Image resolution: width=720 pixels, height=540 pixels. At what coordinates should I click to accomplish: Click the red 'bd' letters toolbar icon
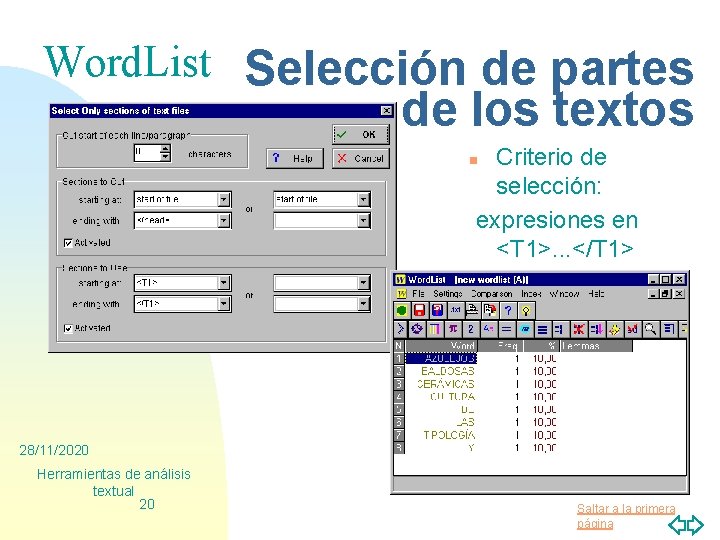click(632, 329)
